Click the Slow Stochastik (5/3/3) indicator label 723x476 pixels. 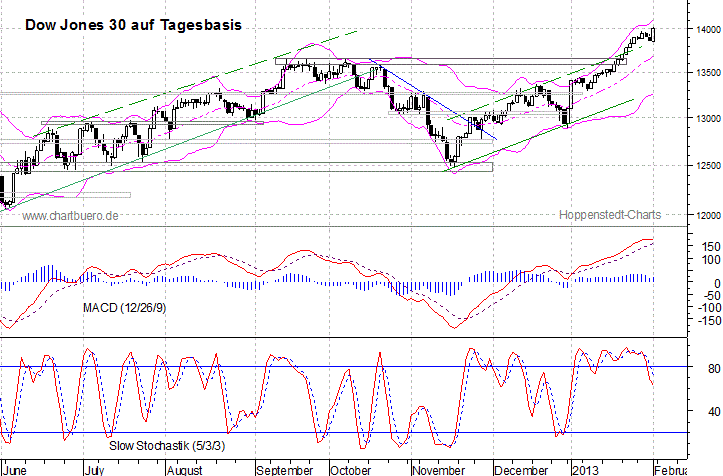click(x=167, y=446)
